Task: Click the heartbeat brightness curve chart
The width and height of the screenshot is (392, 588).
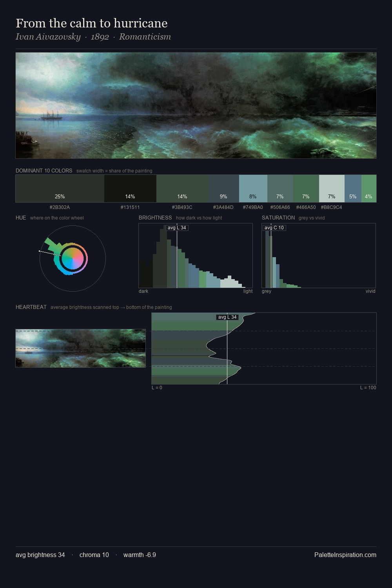Action: point(264,348)
